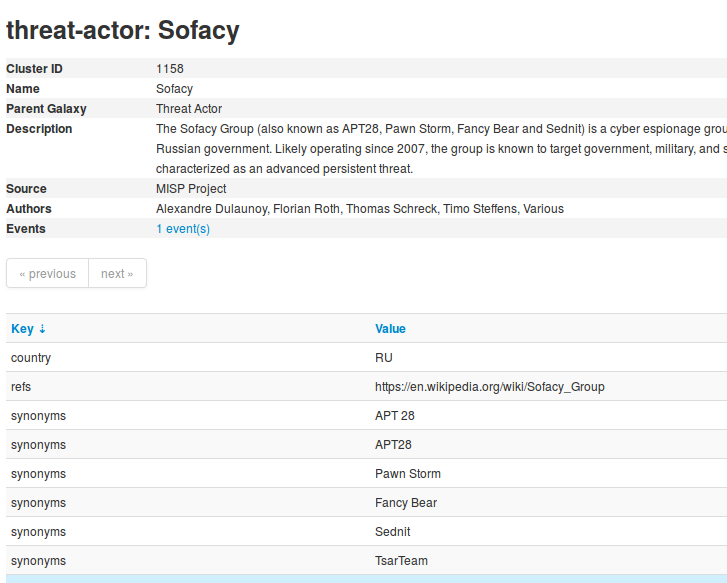
Task: Open the 1 event(s) link
Action: coord(183,229)
